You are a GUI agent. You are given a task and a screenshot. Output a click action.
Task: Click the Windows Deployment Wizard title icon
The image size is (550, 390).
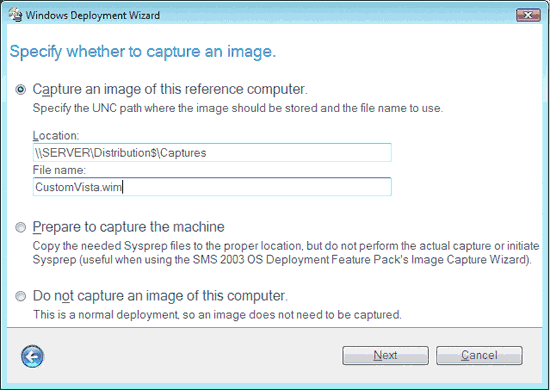(x=15, y=15)
